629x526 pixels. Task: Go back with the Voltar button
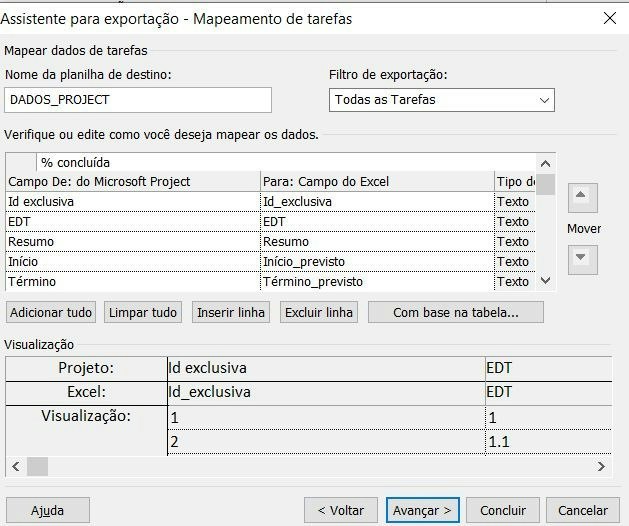point(341,510)
